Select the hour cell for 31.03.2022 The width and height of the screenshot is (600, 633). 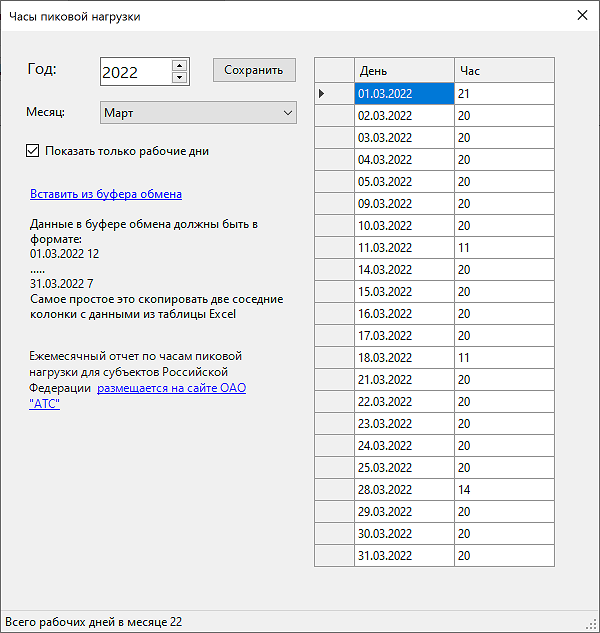tap(504, 556)
